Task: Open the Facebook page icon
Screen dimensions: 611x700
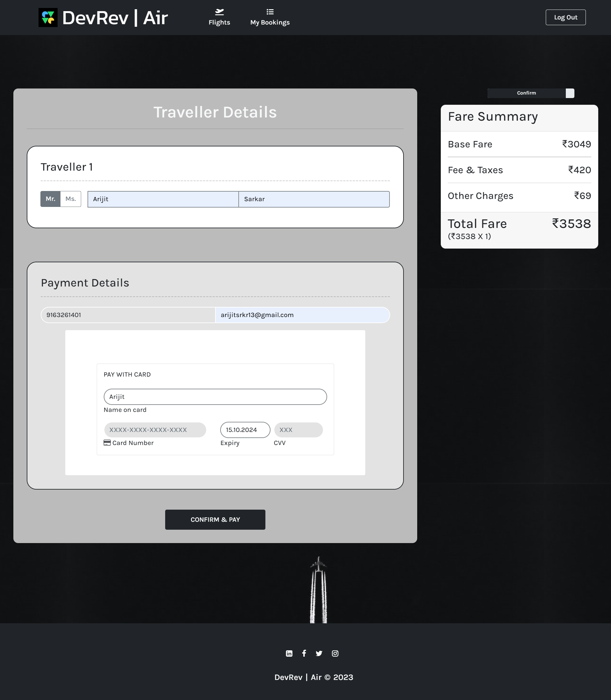Action: (304, 653)
